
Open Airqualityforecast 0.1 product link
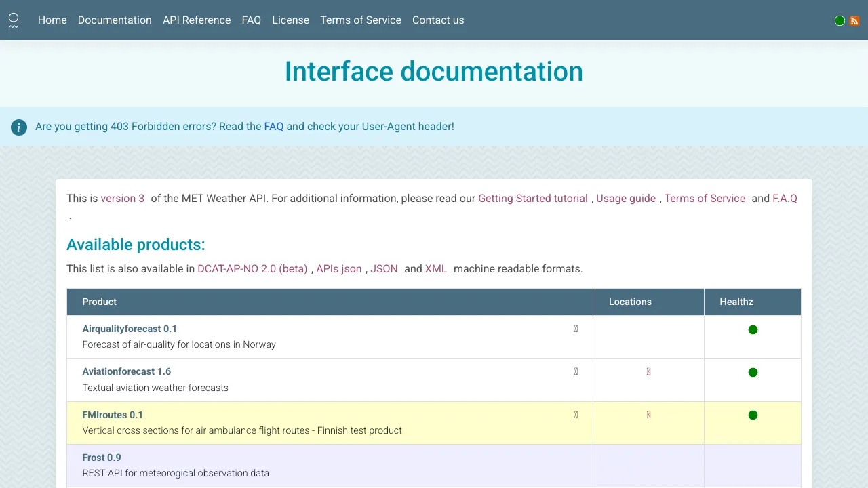[130, 329]
